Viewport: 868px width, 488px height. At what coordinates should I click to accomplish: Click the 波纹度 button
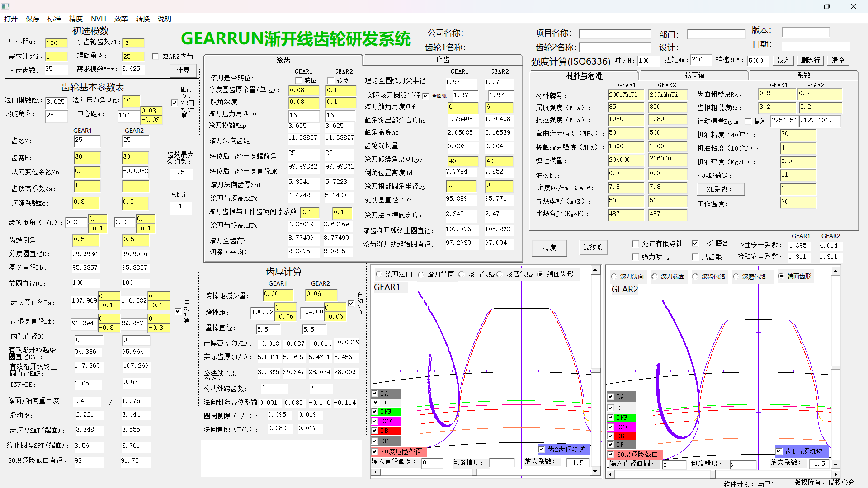coord(593,248)
